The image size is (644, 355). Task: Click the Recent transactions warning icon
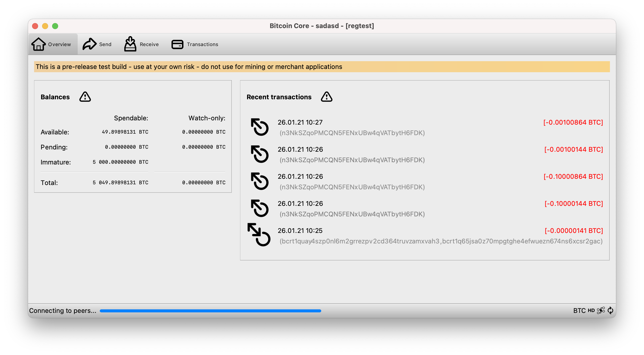[327, 97]
